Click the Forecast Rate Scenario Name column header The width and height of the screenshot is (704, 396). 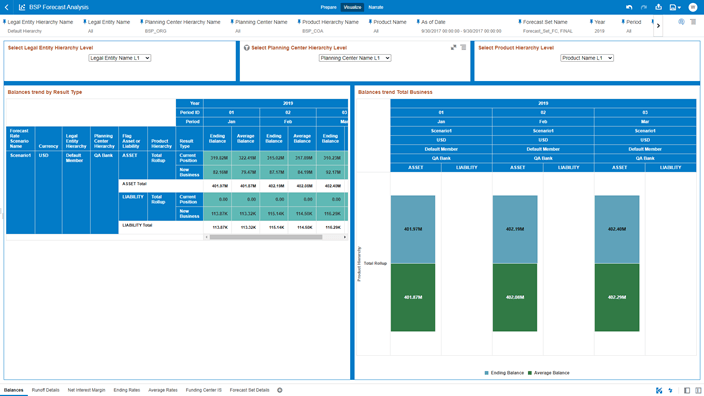pyautogui.click(x=20, y=138)
